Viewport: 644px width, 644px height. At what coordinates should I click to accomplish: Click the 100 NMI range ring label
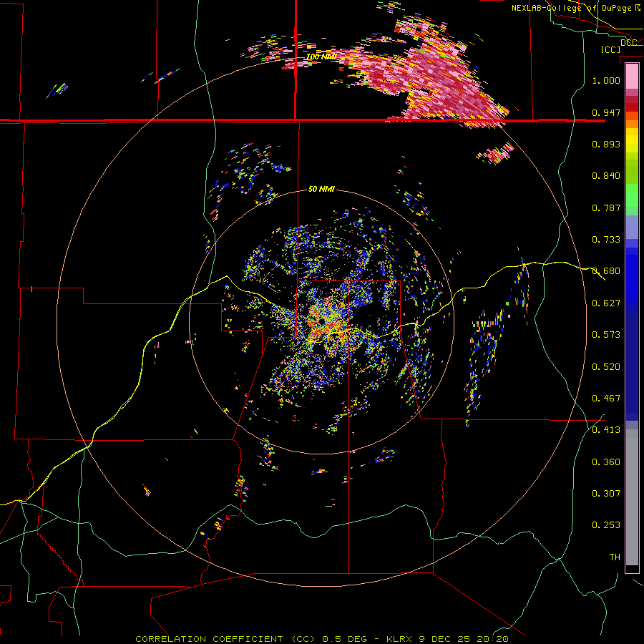[x=321, y=57]
